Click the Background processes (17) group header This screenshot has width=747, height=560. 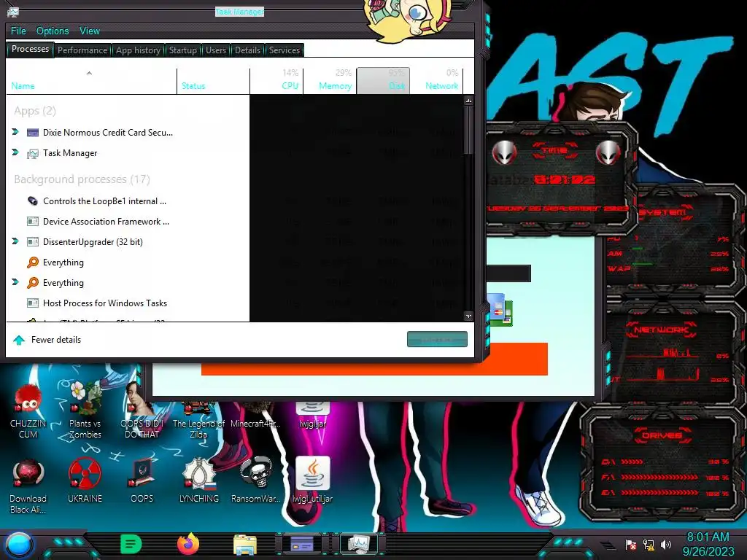coord(82,179)
